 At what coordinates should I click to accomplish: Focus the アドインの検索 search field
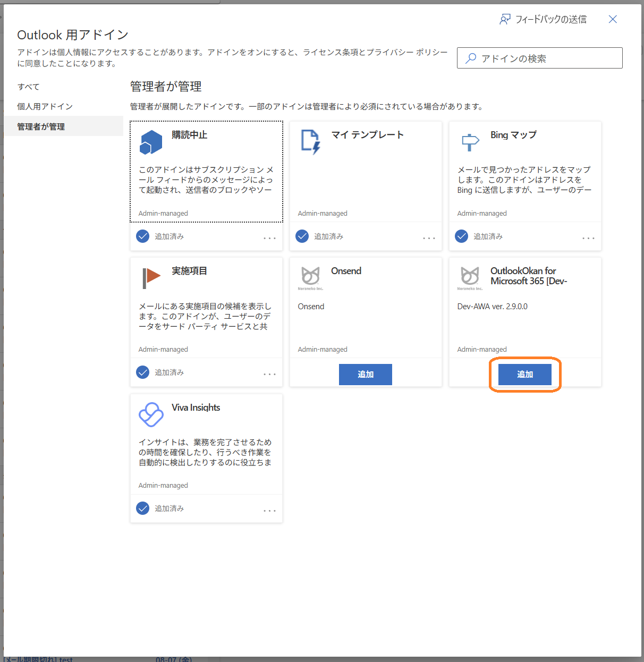[540, 58]
